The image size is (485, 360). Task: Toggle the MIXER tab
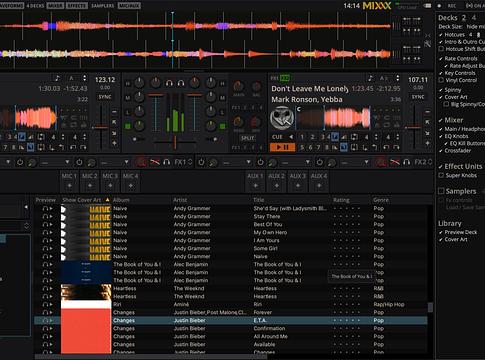pyautogui.click(x=55, y=6)
